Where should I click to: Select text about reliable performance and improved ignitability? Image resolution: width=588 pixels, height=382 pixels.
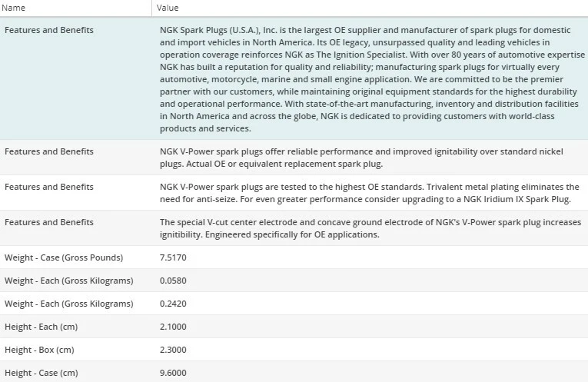tap(367, 158)
